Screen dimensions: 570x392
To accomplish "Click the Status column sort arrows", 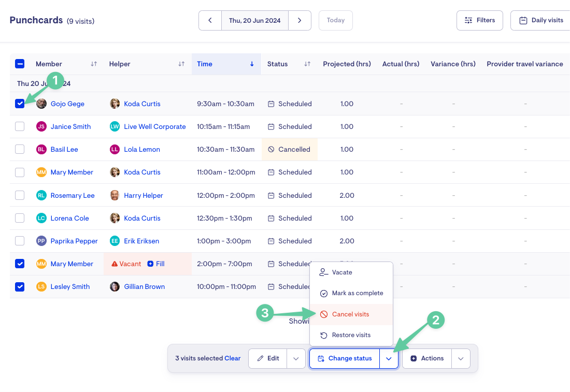I will coord(307,64).
